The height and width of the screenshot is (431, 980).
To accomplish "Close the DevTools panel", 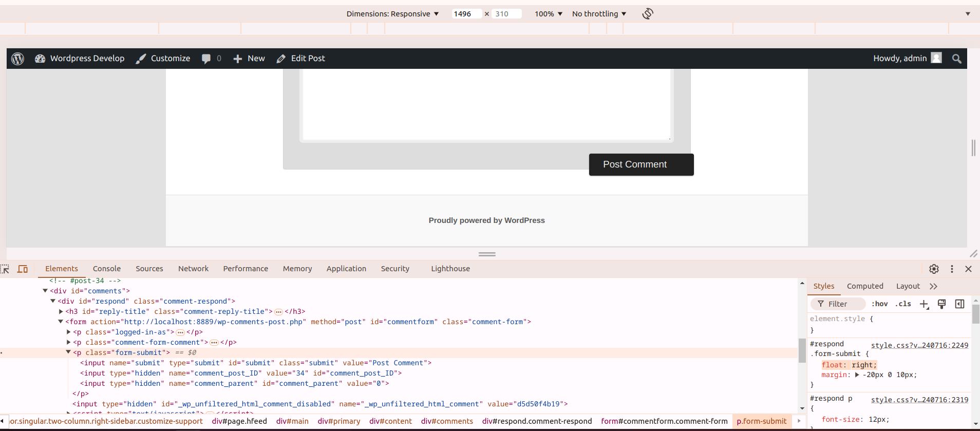I will (x=969, y=269).
